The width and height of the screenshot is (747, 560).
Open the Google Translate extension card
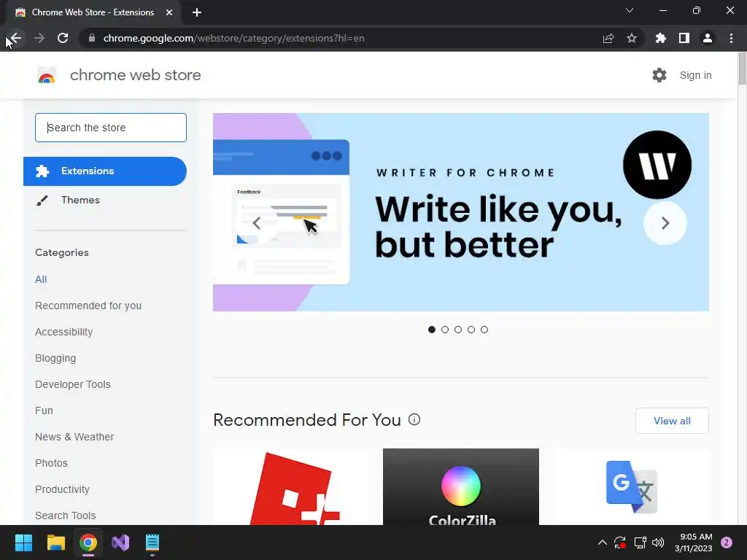[631, 486]
